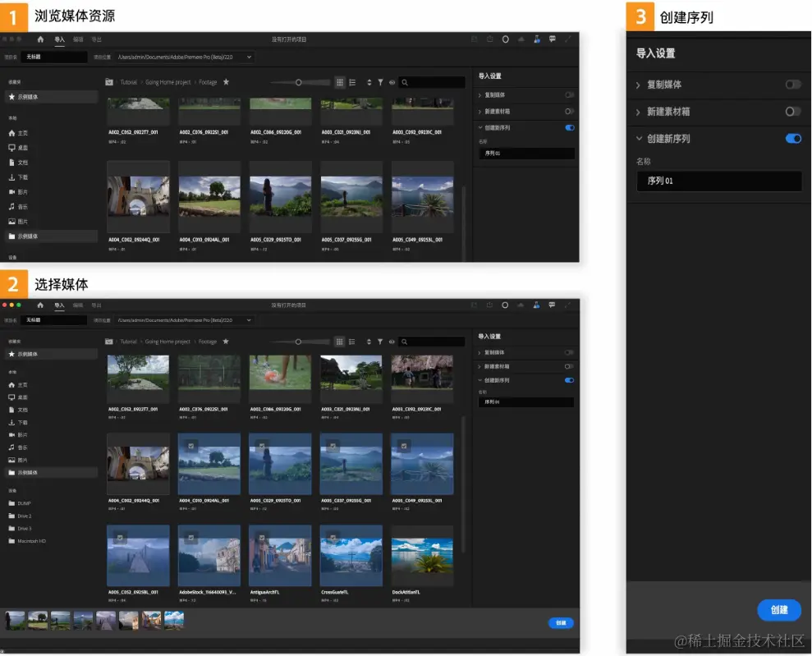Collapse 创建新序列 chevron in step 3 panel

point(639,138)
